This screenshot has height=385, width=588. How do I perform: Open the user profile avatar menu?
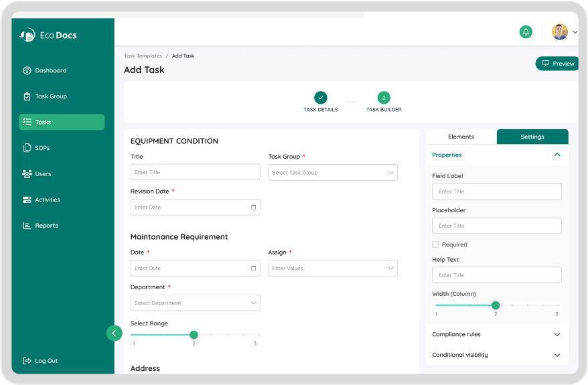[560, 32]
